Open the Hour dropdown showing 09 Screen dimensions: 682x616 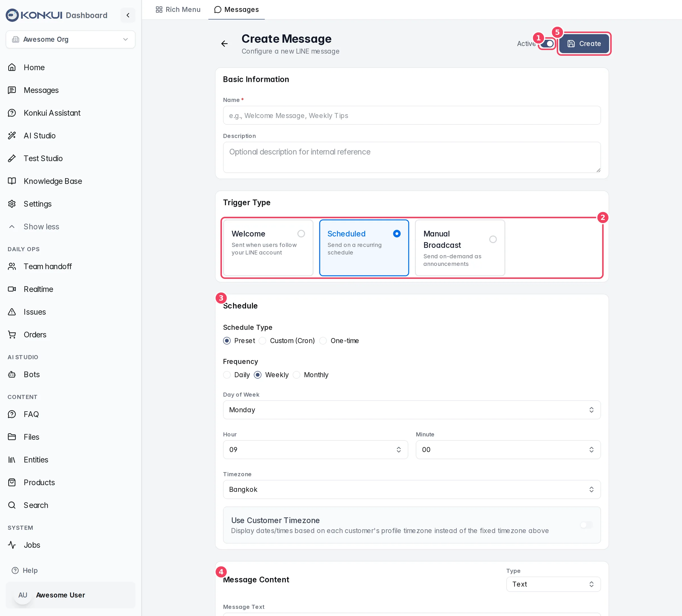315,449
